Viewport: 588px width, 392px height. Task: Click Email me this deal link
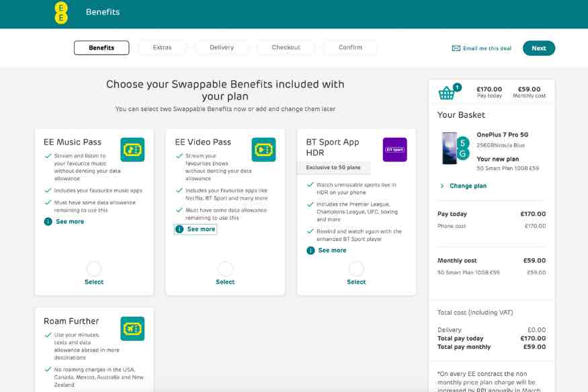[x=487, y=48]
